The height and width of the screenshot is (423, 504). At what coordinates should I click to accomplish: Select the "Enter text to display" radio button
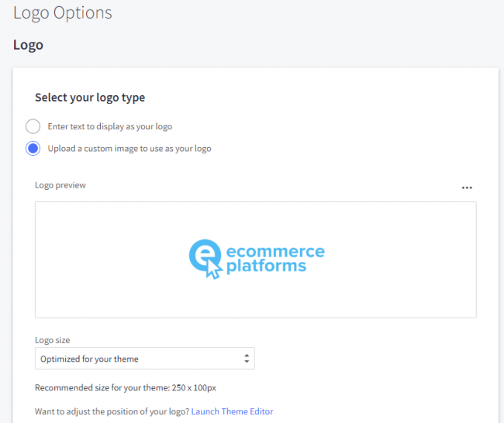pyautogui.click(x=33, y=126)
